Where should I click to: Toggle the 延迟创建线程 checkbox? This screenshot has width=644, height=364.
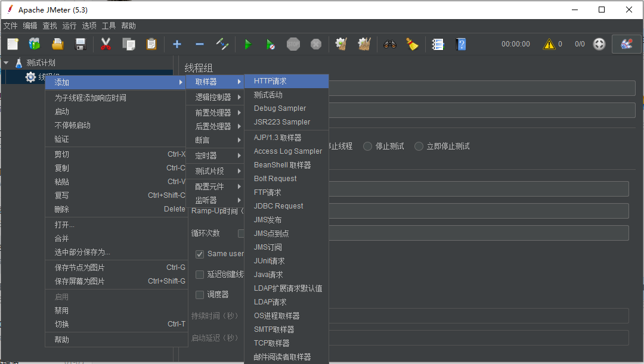coord(200,275)
